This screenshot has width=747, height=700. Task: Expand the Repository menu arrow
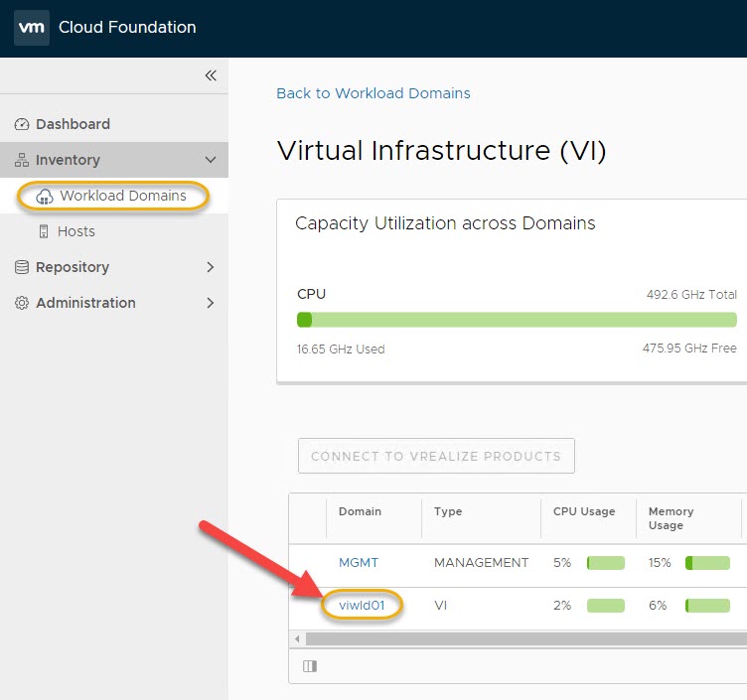tap(210, 267)
